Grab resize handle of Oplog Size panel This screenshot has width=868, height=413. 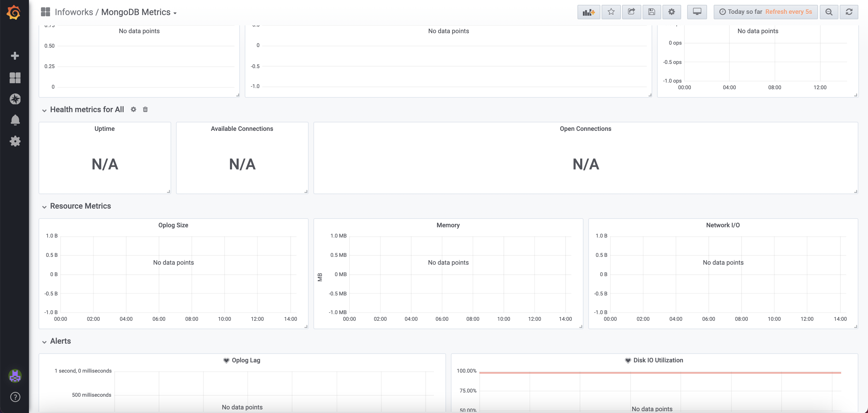click(306, 326)
